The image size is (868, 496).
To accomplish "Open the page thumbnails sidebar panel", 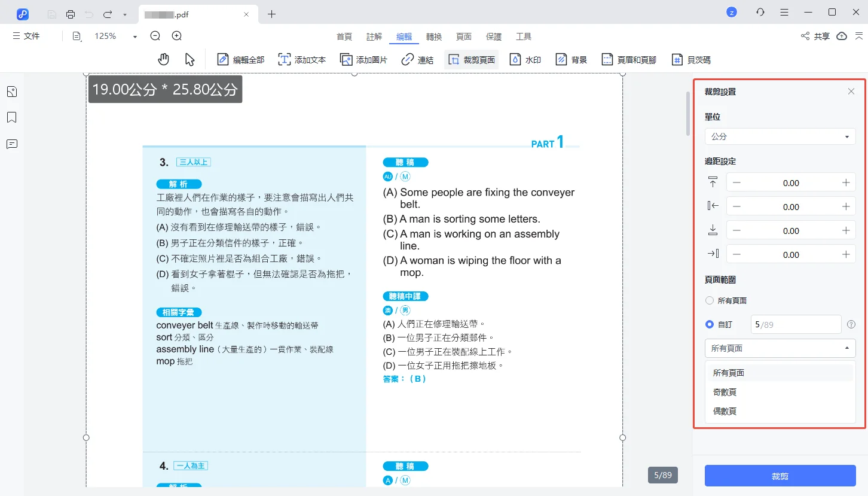I will (11, 92).
